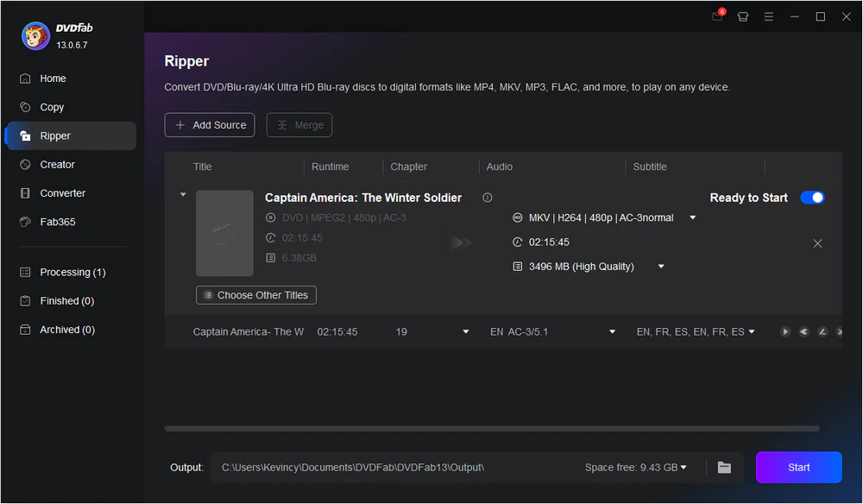The width and height of the screenshot is (863, 504).
Task: Switch to the Copy module
Action: pos(71,107)
